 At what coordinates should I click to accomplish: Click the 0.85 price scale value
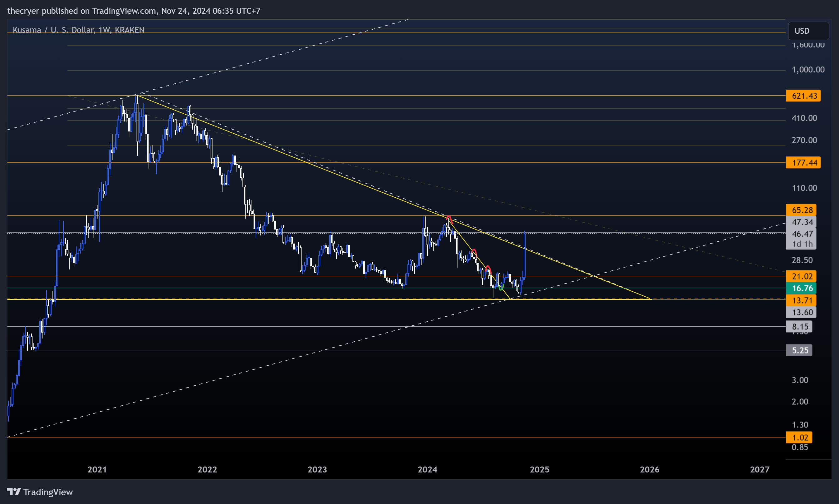point(800,447)
